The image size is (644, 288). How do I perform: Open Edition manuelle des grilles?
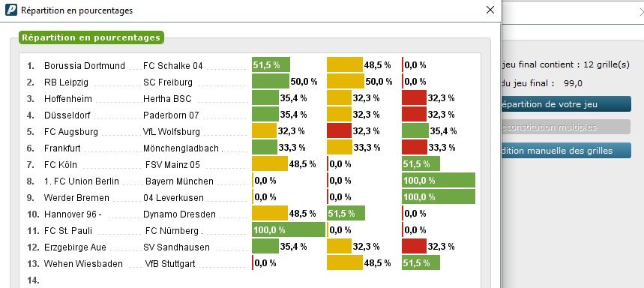tap(566, 151)
